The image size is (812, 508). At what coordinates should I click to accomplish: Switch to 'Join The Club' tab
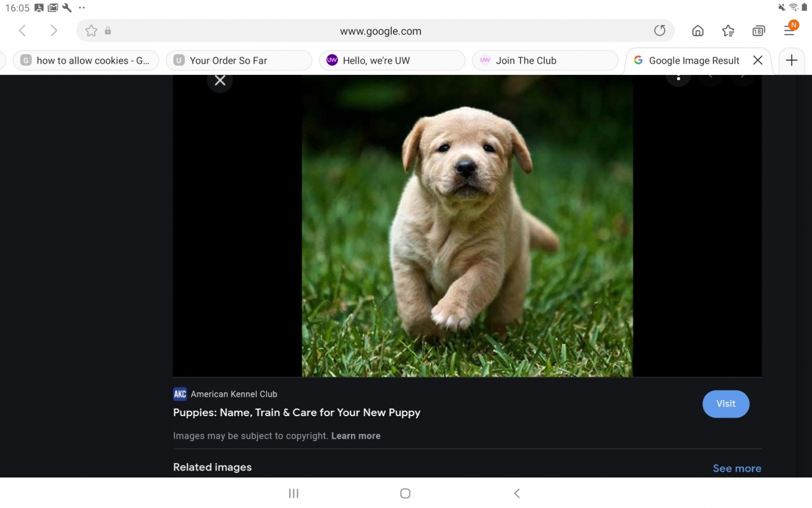[x=545, y=61]
